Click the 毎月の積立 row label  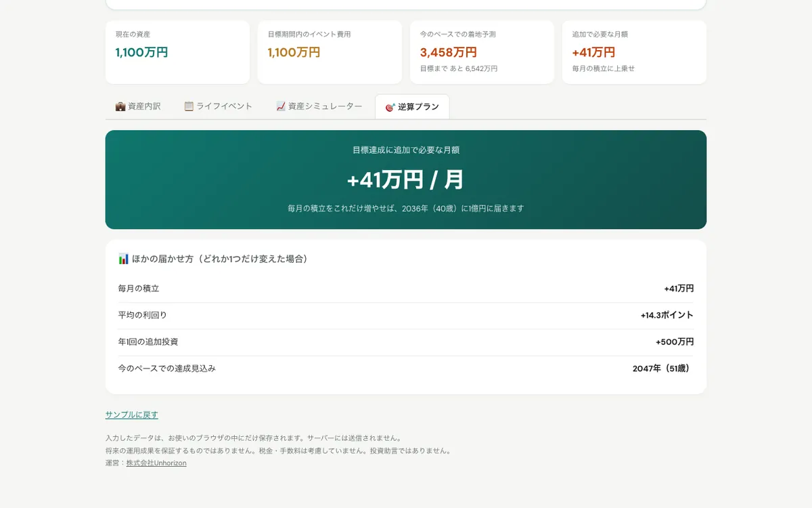[139, 289]
